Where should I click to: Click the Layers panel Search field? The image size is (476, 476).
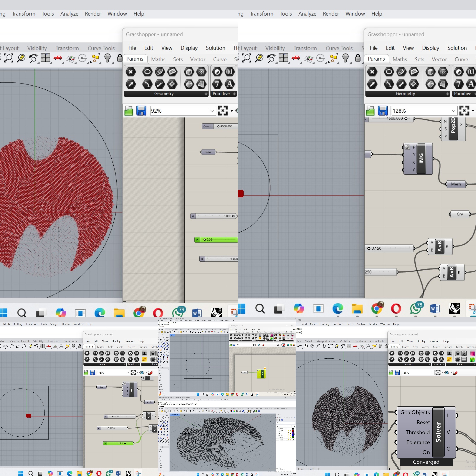pos(286,423)
